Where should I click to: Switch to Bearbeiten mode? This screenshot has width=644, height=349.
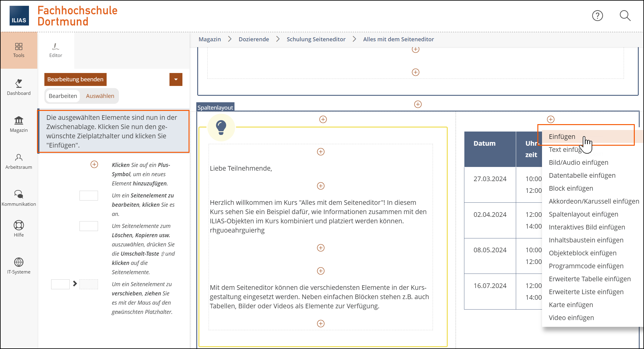63,96
